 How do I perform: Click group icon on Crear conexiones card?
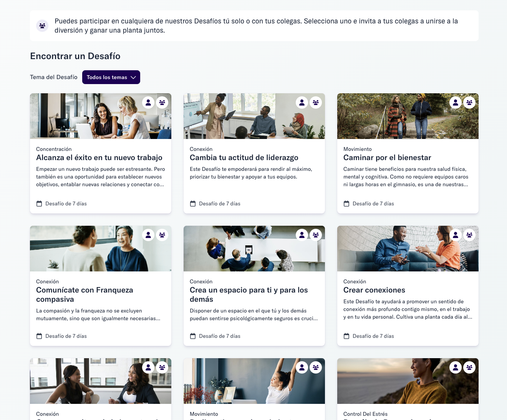(x=469, y=235)
